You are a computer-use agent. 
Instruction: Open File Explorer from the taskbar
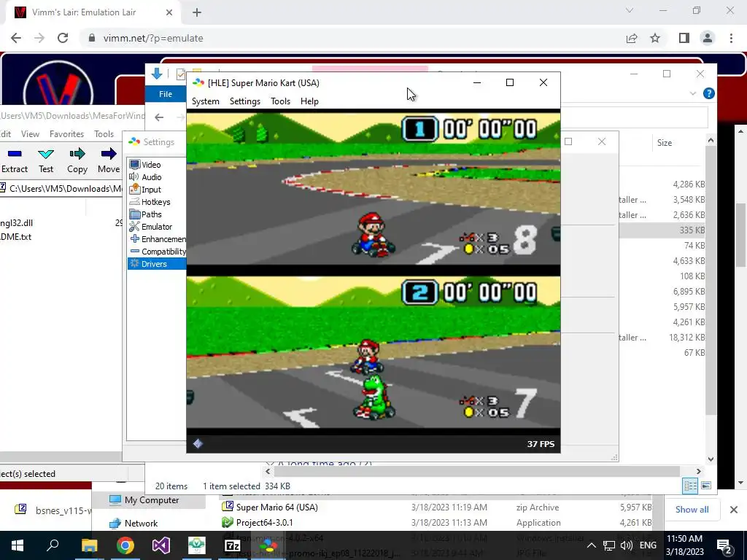pos(89,545)
